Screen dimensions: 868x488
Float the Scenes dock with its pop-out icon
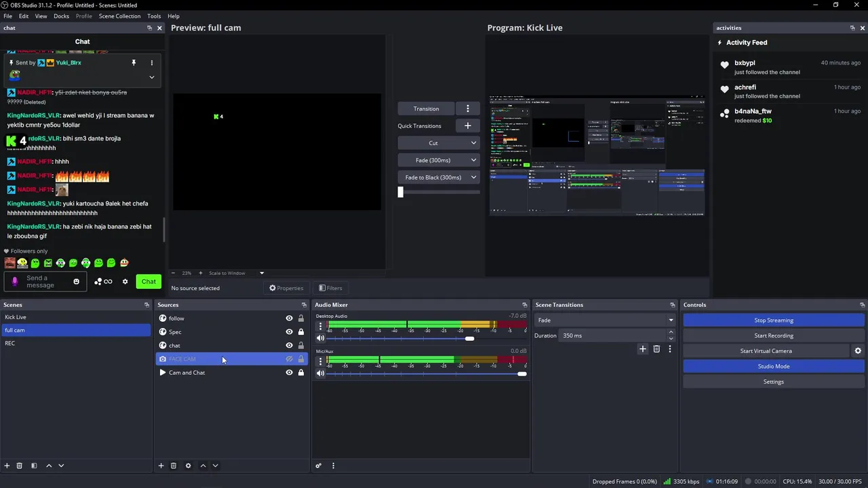point(146,305)
